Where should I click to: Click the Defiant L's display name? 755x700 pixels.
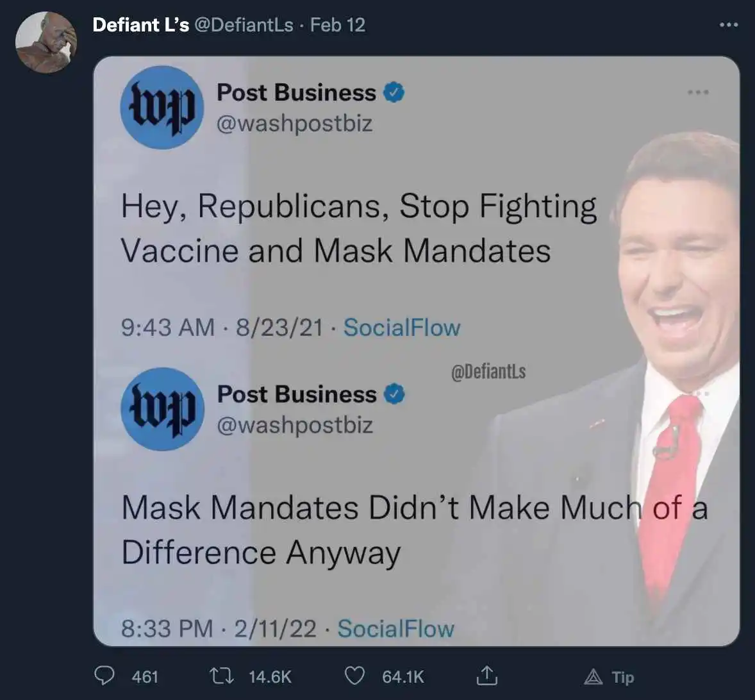(x=141, y=25)
